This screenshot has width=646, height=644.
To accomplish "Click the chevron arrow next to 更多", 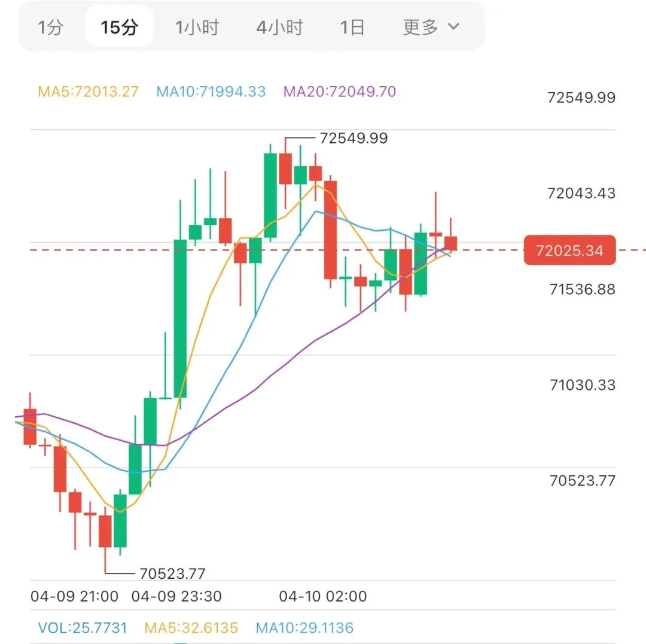I will pyautogui.click(x=453, y=27).
